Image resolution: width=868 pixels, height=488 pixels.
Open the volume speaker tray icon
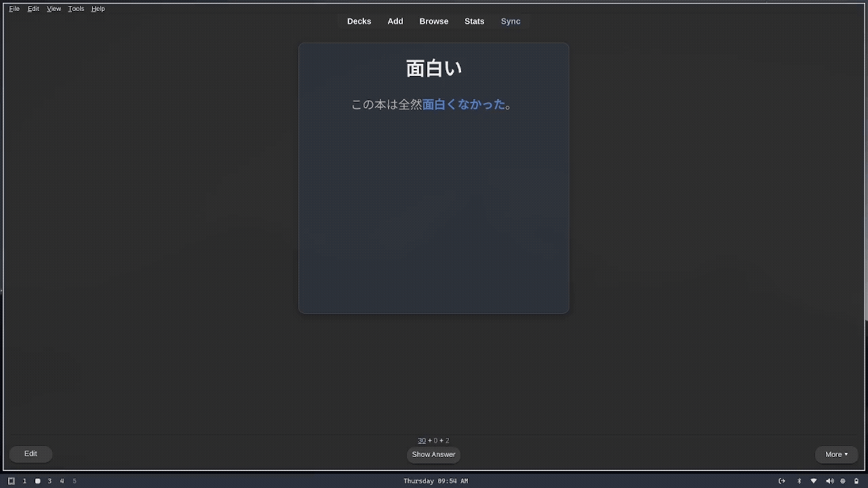pyautogui.click(x=829, y=481)
